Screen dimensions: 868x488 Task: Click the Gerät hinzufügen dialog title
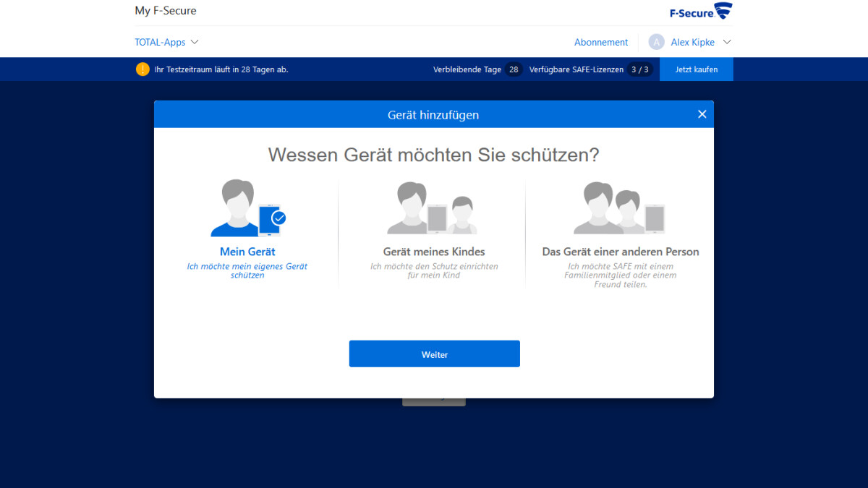pos(433,114)
